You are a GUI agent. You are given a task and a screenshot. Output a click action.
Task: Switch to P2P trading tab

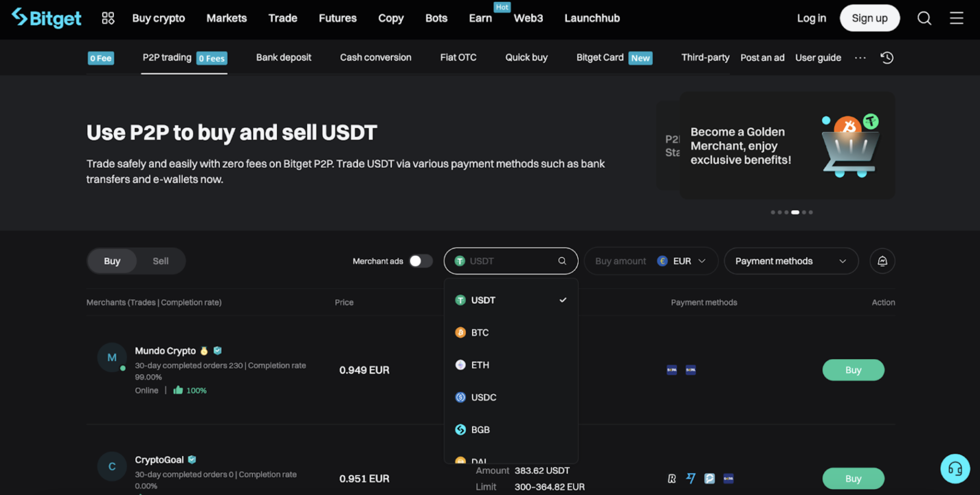pos(184,57)
